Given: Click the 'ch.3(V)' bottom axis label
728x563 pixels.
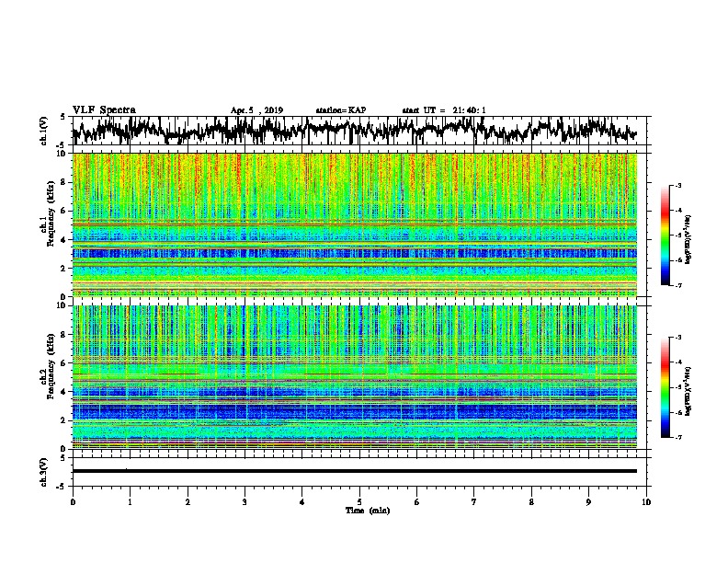Looking at the screenshot, I should (x=44, y=473).
